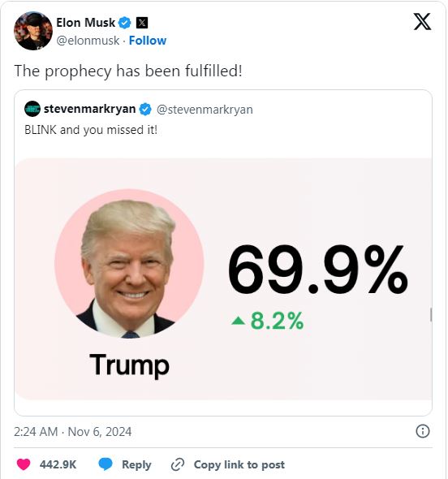The image size is (448, 479).
Task: Follow the @elonmusk account
Action: (x=148, y=41)
